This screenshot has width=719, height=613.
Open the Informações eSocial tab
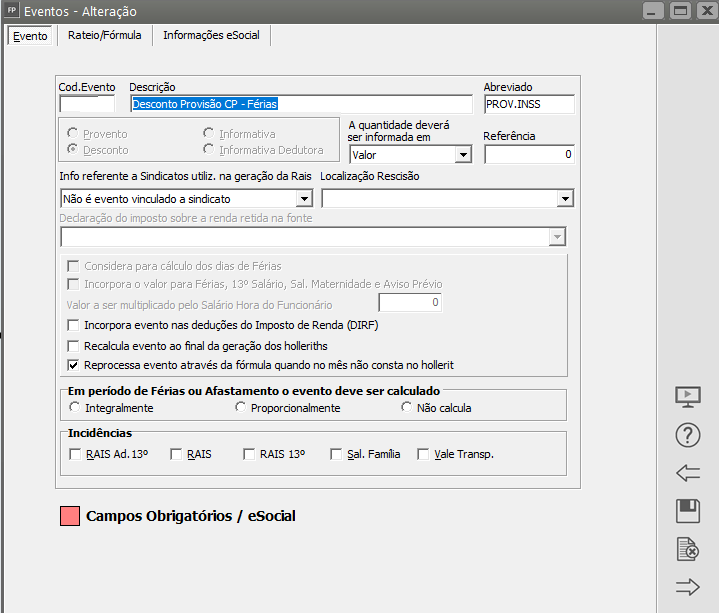click(x=210, y=36)
